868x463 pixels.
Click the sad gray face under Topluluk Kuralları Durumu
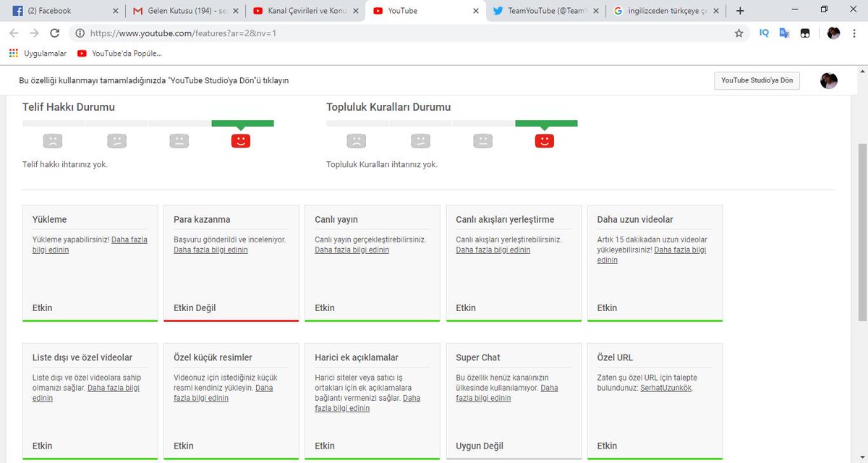tap(356, 140)
